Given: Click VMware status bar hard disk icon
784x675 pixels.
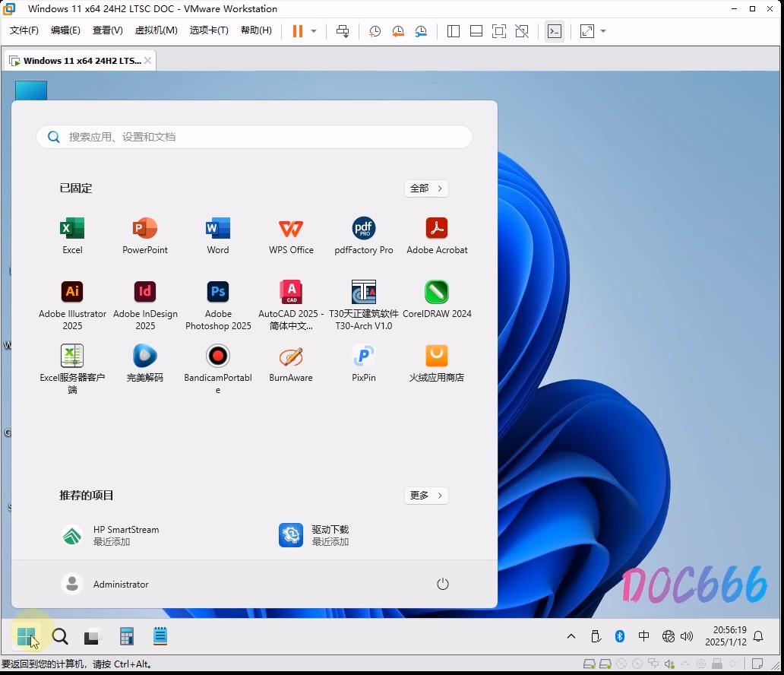Looking at the screenshot, I should point(589,664).
